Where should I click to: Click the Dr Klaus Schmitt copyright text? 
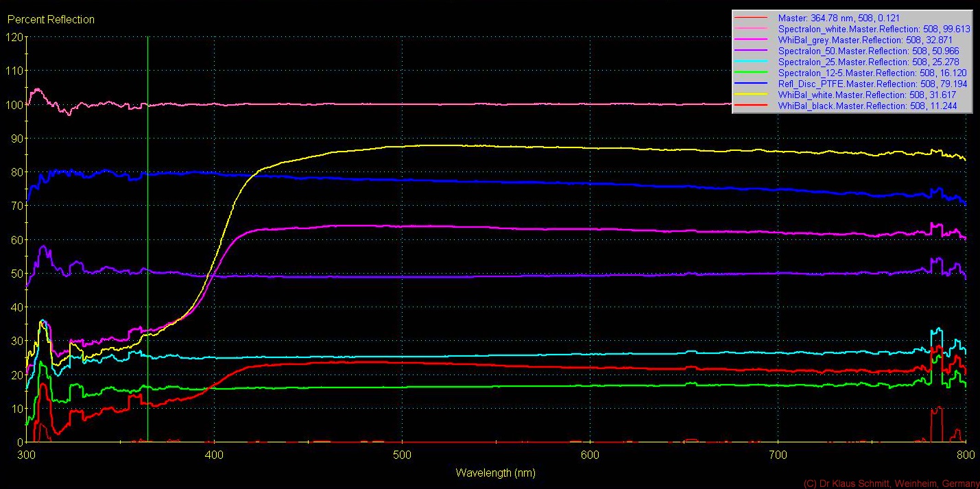click(x=891, y=484)
